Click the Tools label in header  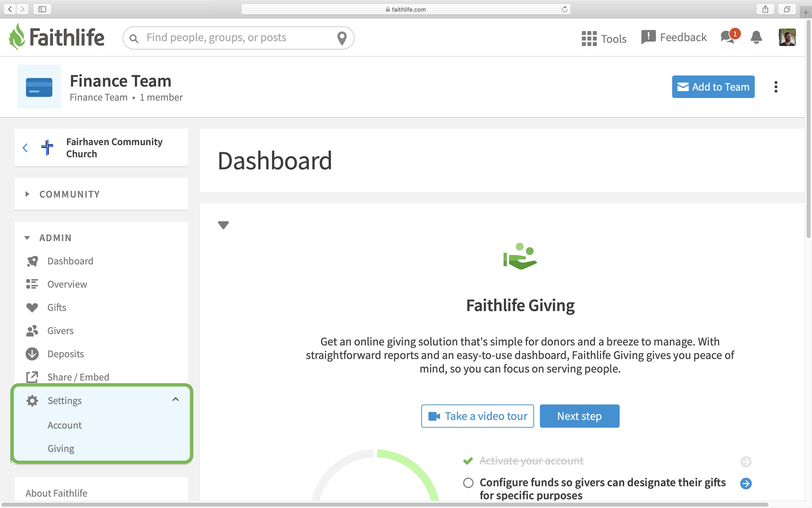(x=613, y=39)
